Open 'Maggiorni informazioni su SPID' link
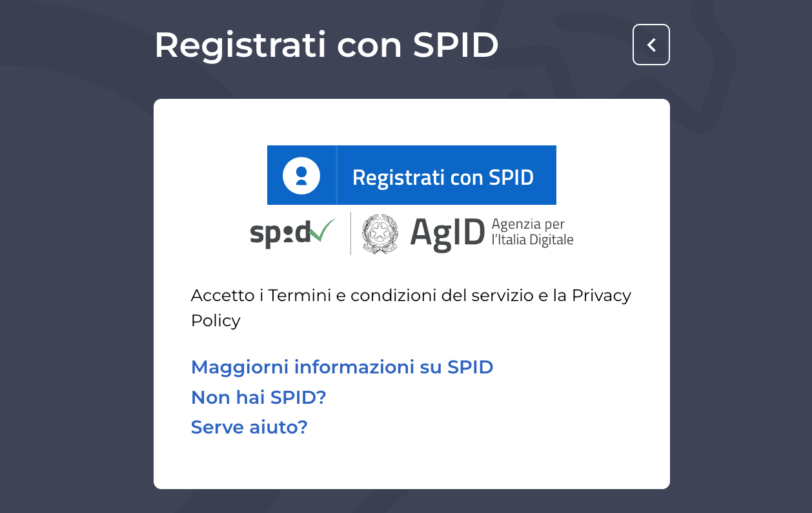Image resolution: width=812 pixels, height=513 pixels. (342, 367)
